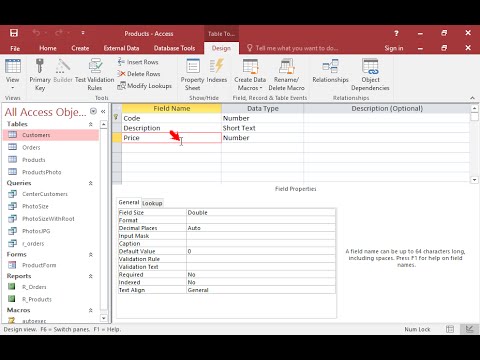Click Modify Lookups in Tools group

(145, 86)
